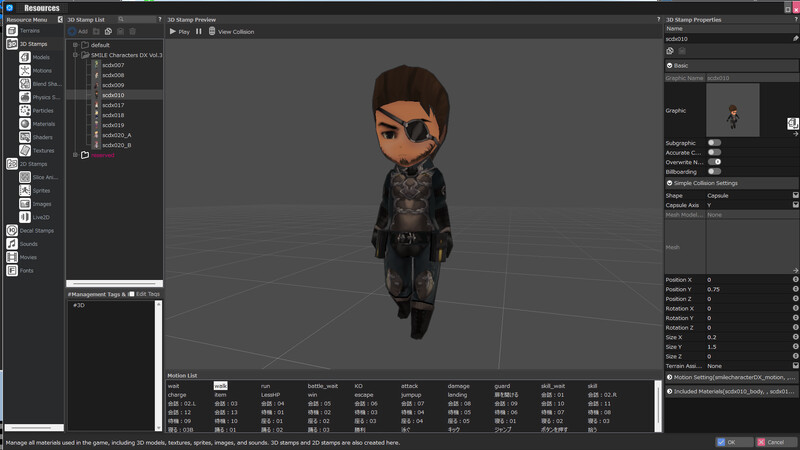Expand the Included Materials section
Viewport: 800px width, 450px height.
(x=669, y=391)
